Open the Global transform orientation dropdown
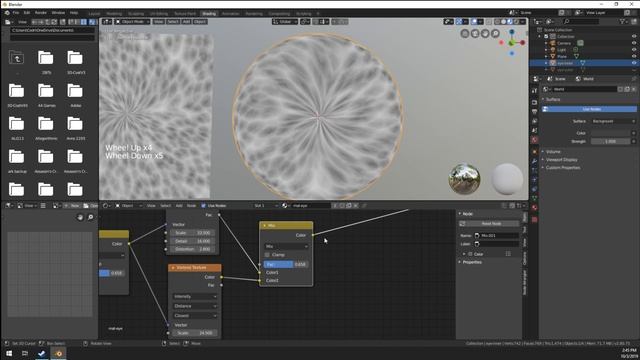This screenshot has width=640, height=360. [285, 22]
